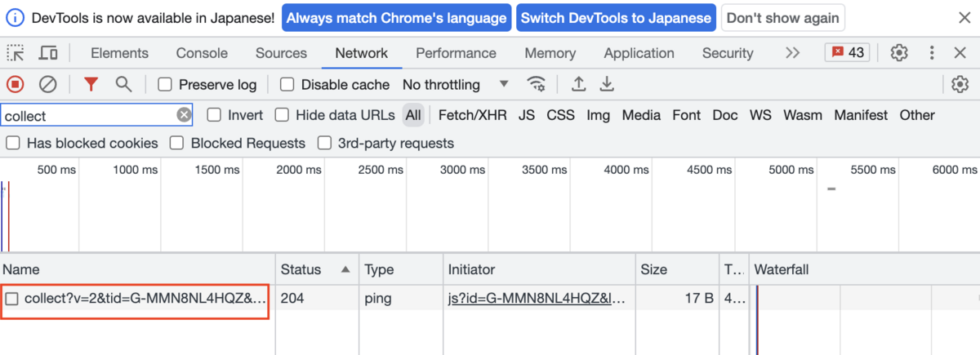Viewport: 980px width, 355px height.
Task: Toggle the red filter funnel icon
Action: coord(91,84)
